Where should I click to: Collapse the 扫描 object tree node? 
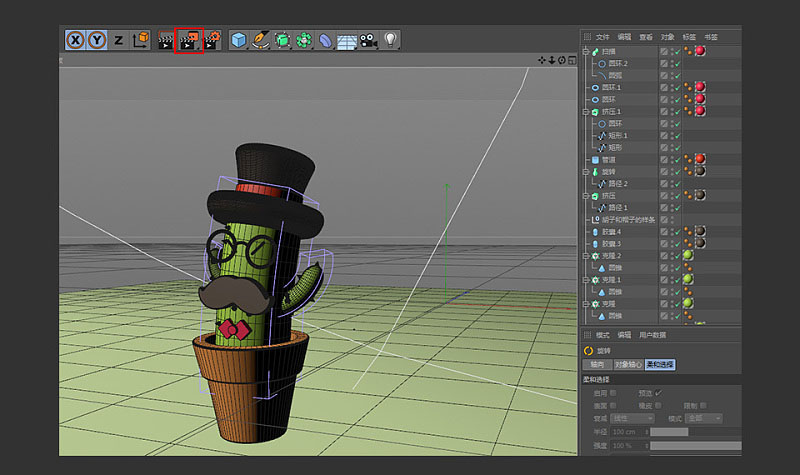[x=585, y=50]
